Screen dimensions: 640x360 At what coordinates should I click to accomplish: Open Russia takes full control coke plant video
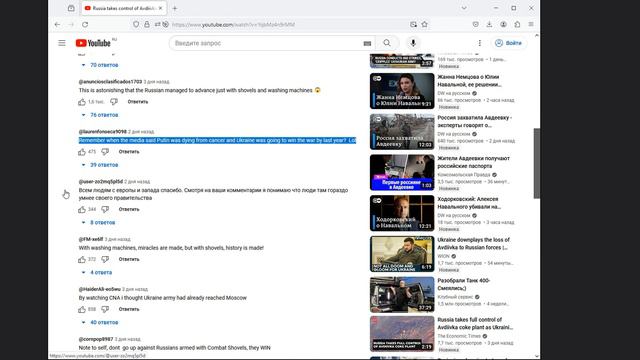point(402,334)
